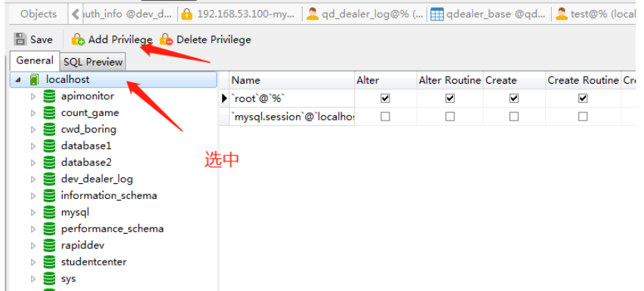Click the Save button label

(x=41, y=40)
